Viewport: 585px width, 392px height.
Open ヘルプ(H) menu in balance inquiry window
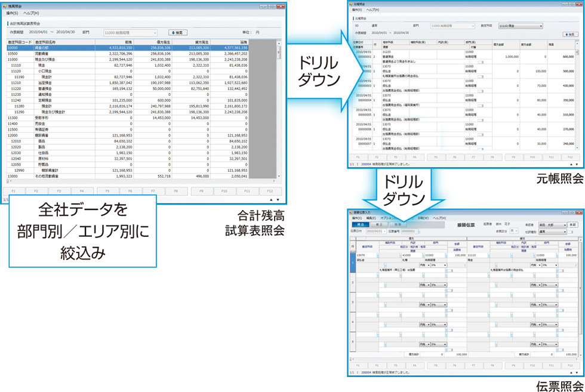pos(31,13)
